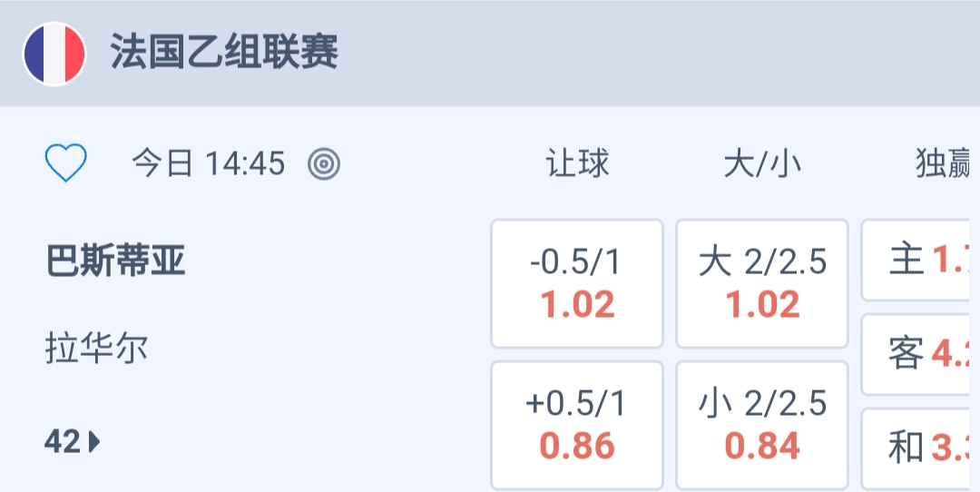Open the 拉华尔 team name
980x492 pixels.
[x=96, y=349]
